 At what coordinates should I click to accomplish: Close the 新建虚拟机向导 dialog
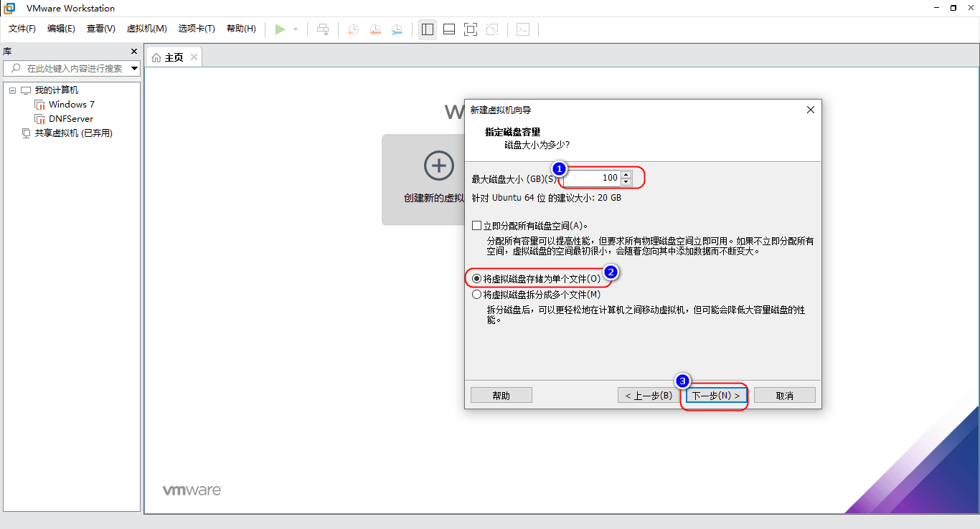811,110
